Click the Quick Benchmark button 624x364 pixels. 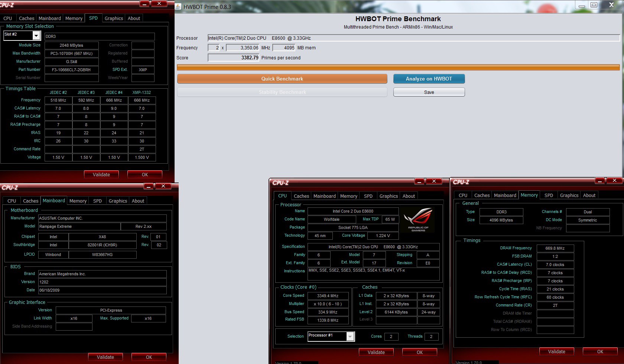pos(282,79)
